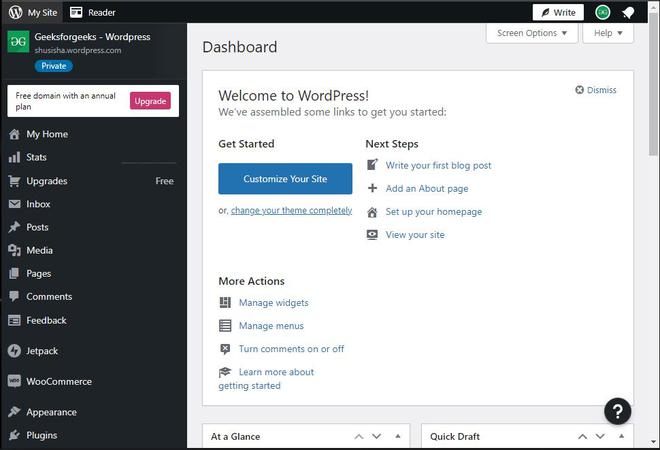This screenshot has width=660, height=450.
Task: Click the Manage widgets grid icon
Action: [x=225, y=303]
